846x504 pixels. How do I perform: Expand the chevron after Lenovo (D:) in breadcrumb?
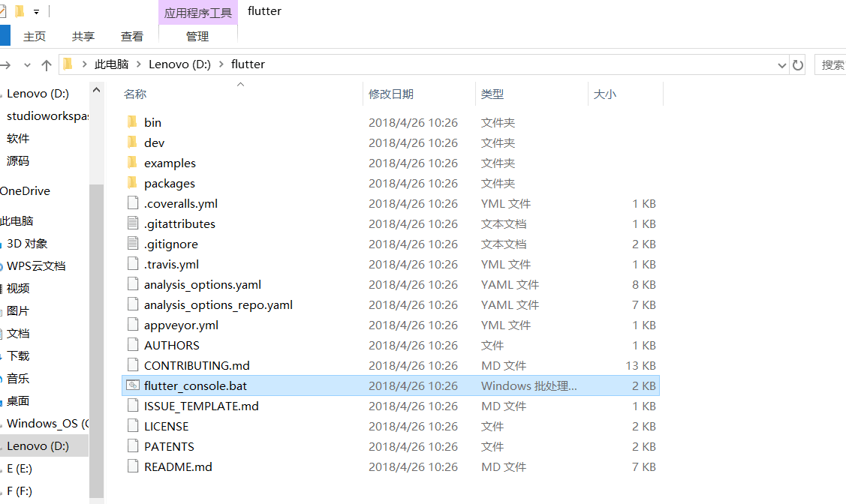[x=221, y=64]
